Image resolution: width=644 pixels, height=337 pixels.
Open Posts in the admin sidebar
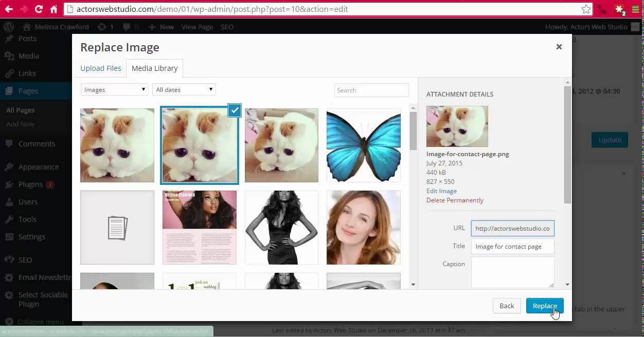pos(27,39)
